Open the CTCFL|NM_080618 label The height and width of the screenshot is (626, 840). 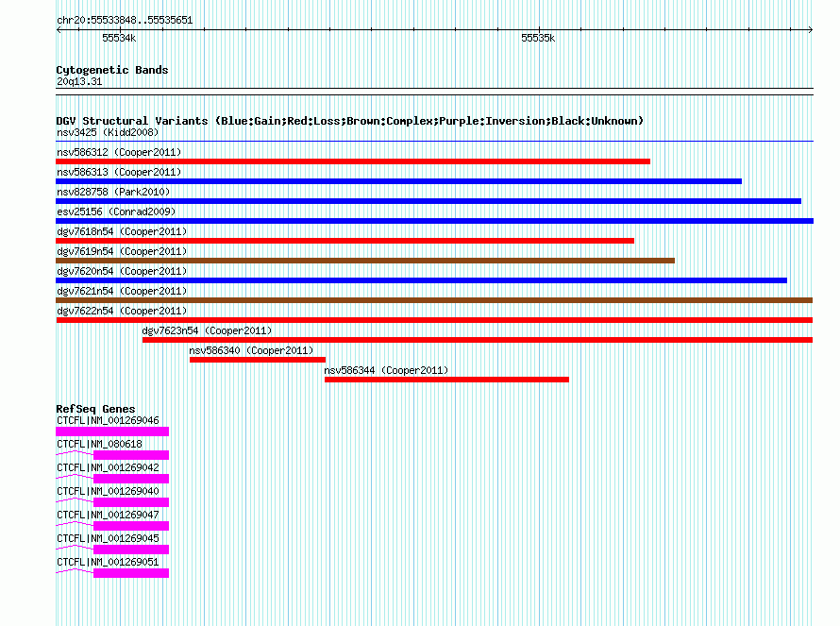[x=100, y=445]
